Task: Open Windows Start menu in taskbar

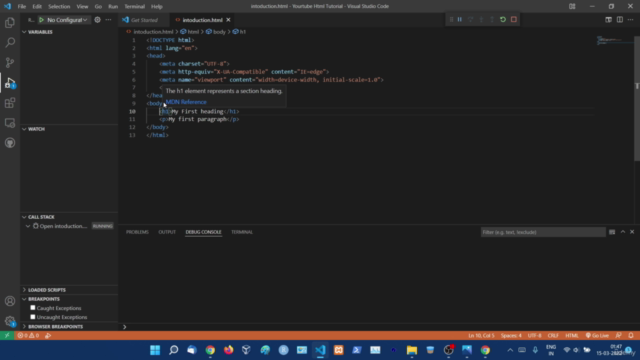Action: [x=155, y=350]
